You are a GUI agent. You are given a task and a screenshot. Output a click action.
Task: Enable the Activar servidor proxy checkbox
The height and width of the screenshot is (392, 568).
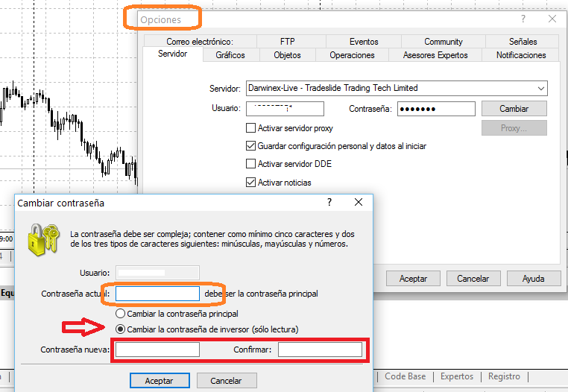pyautogui.click(x=251, y=128)
